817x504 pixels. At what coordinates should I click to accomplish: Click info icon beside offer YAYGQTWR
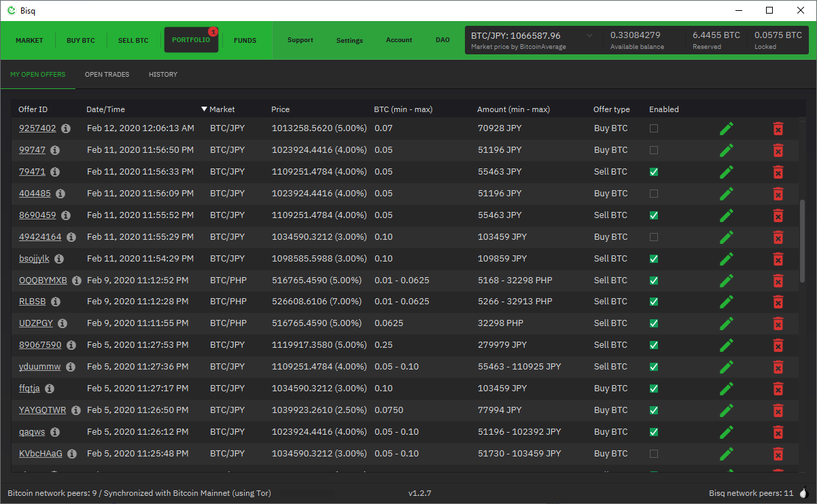[x=76, y=410]
